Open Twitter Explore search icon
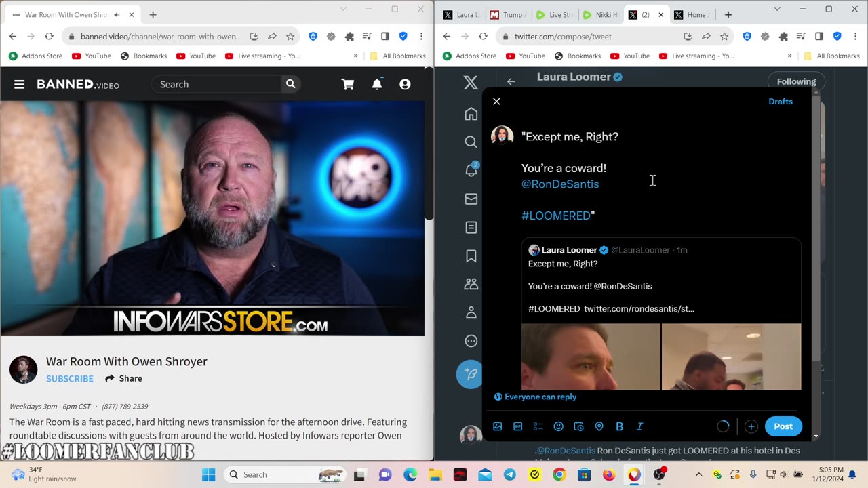Image resolution: width=868 pixels, height=488 pixels. (471, 142)
